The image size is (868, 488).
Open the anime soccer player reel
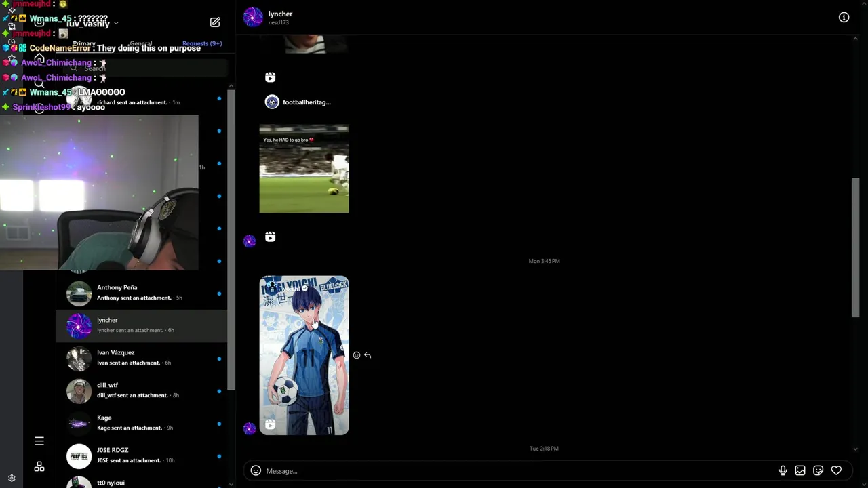(x=304, y=355)
